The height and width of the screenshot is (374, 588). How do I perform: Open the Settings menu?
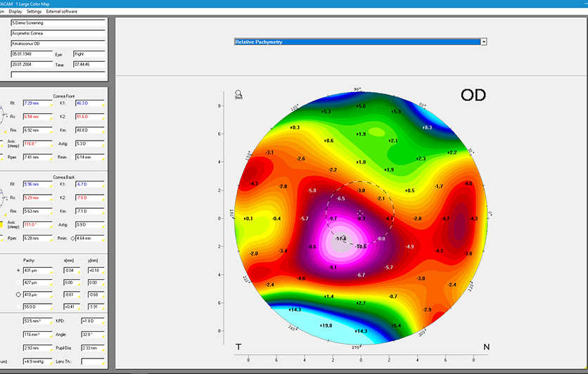34,11
